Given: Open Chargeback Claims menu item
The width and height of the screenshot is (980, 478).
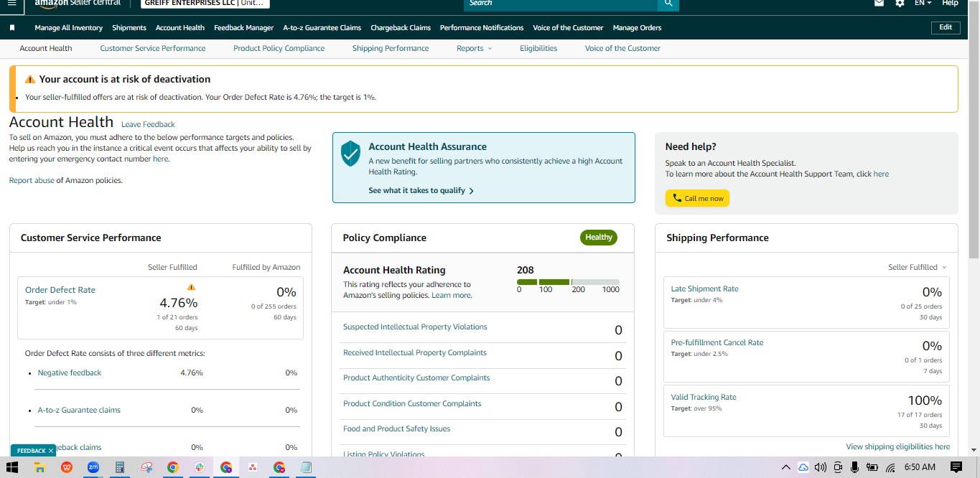Looking at the screenshot, I should point(401,28).
